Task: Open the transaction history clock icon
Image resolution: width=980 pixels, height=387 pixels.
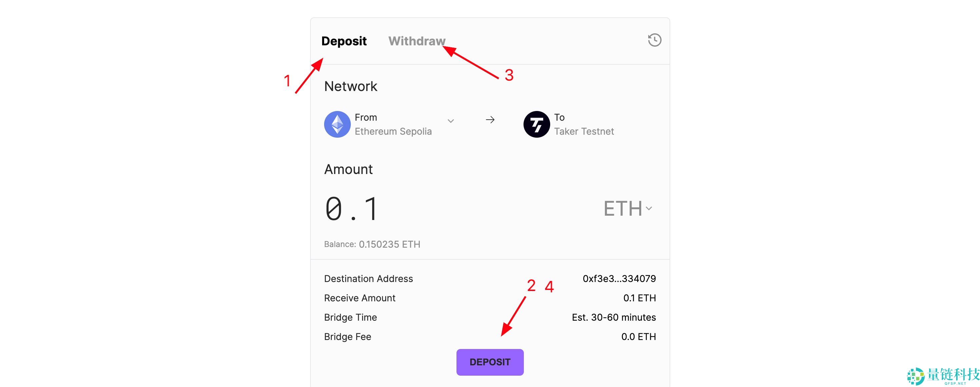Action: pyautogui.click(x=654, y=40)
